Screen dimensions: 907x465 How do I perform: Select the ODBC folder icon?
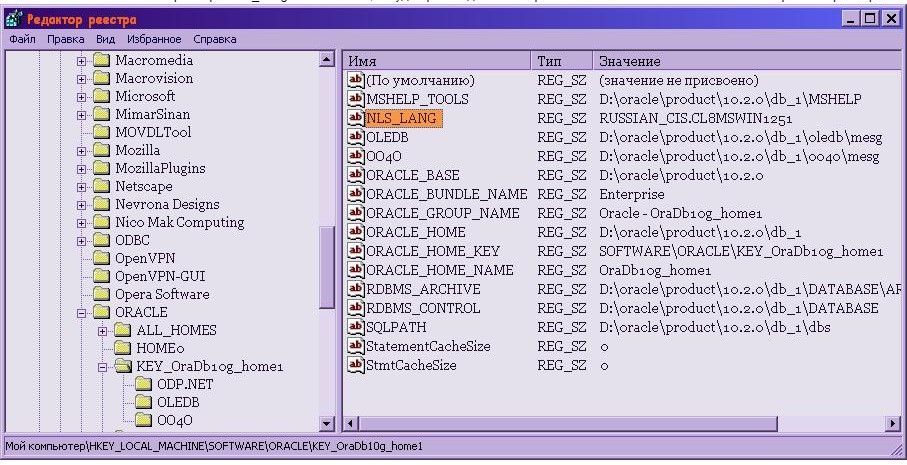[x=101, y=240]
